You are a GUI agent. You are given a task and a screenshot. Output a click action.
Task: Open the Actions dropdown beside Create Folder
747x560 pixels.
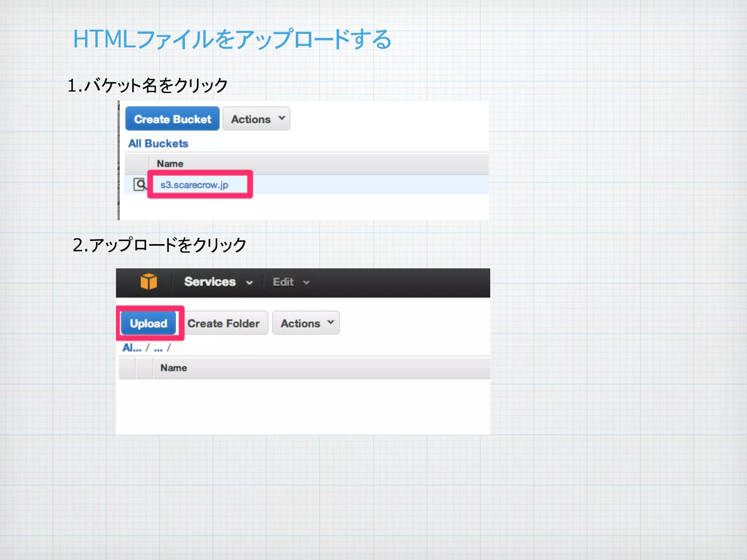306,323
